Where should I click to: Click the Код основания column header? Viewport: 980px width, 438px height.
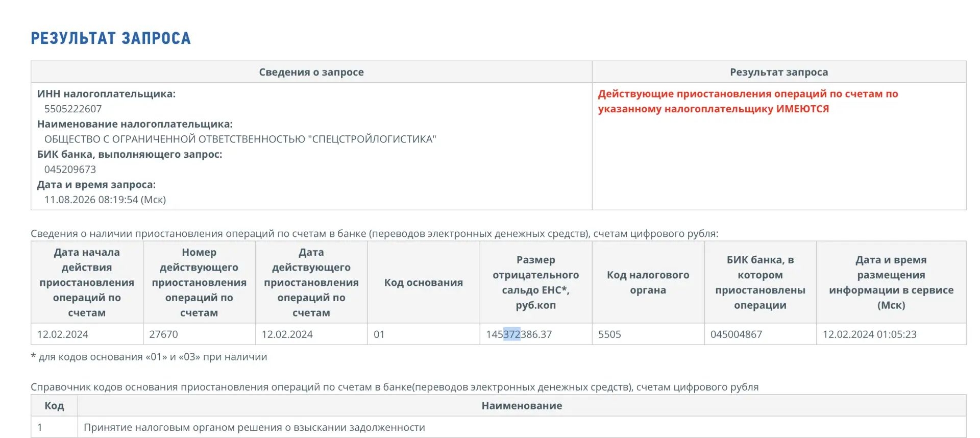pos(424,282)
